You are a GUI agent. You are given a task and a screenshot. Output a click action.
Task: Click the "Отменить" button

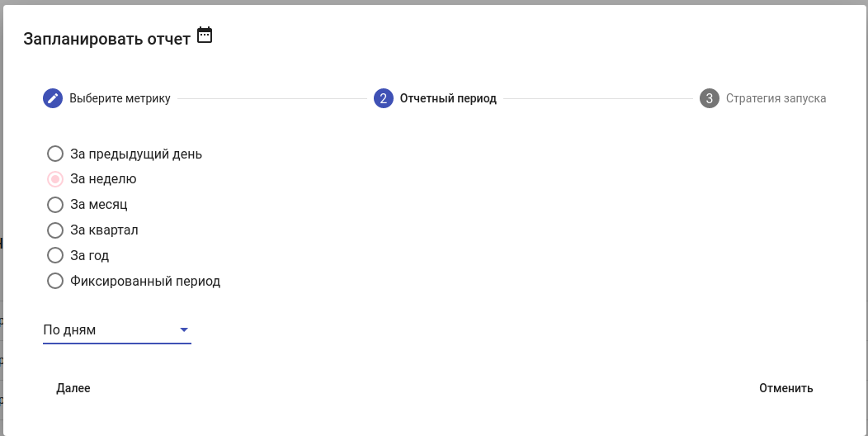(x=785, y=388)
